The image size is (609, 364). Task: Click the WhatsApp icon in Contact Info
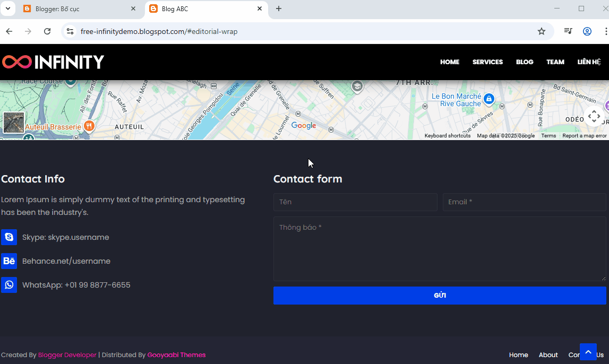pos(9,285)
